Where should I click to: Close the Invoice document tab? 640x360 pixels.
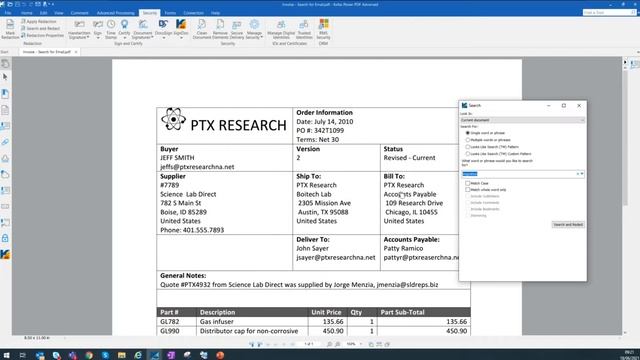tap(76, 52)
